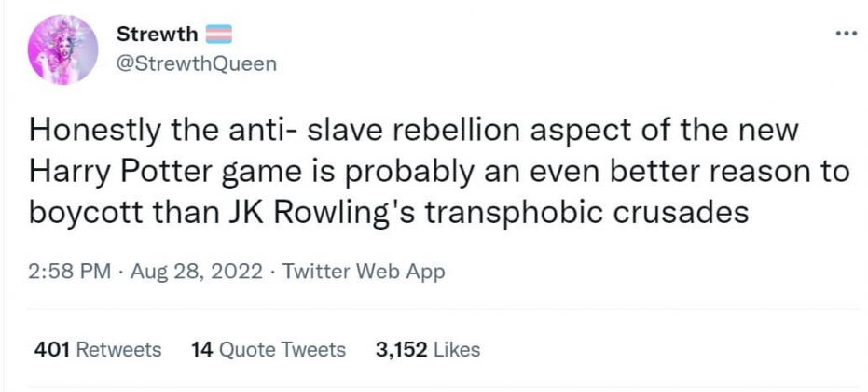
Task: Open the @StrewthQueen handle link
Action: point(196,63)
